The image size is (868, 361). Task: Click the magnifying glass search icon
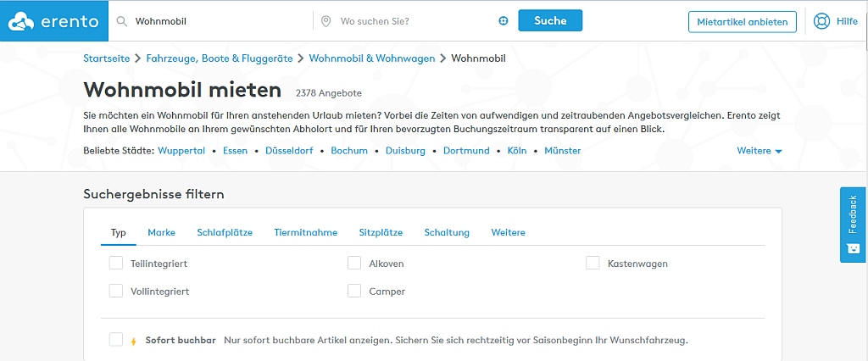(x=122, y=21)
